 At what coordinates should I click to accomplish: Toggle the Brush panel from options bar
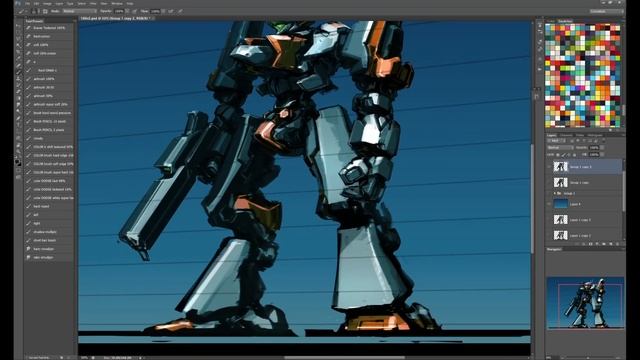45,11
